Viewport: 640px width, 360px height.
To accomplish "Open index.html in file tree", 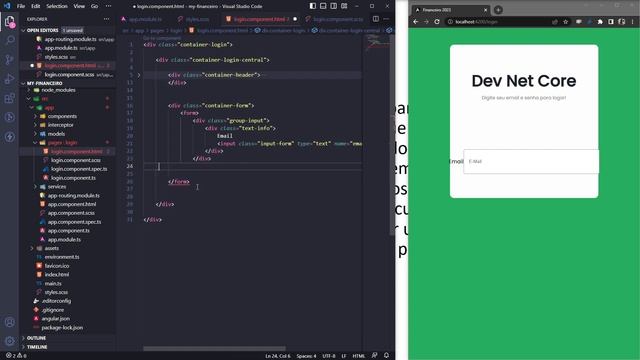I will (x=57, y=274).
